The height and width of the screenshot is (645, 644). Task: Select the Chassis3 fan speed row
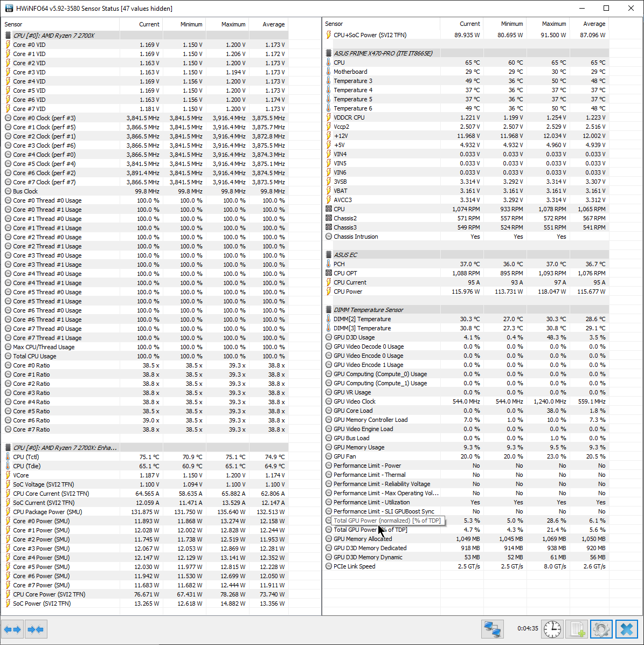466,227
